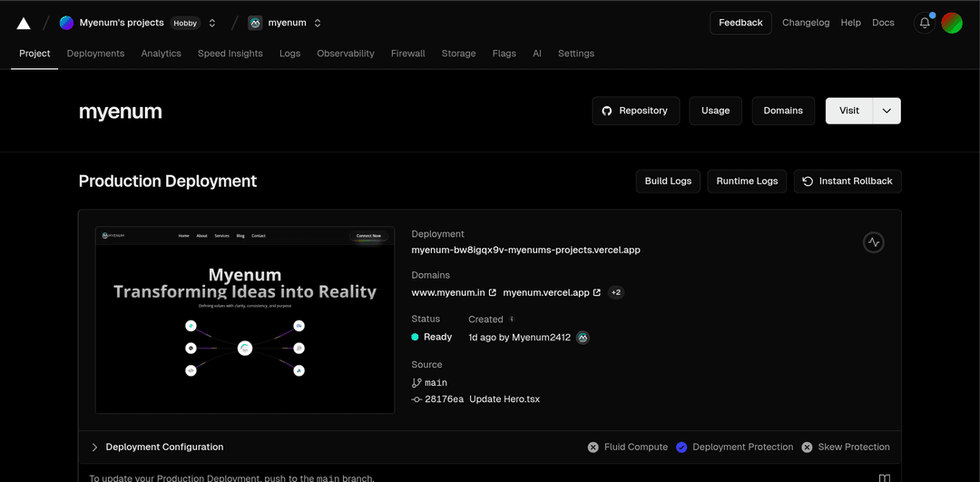Open Build Logs
This screenshot has height=482, width=980.
[668, 182]
